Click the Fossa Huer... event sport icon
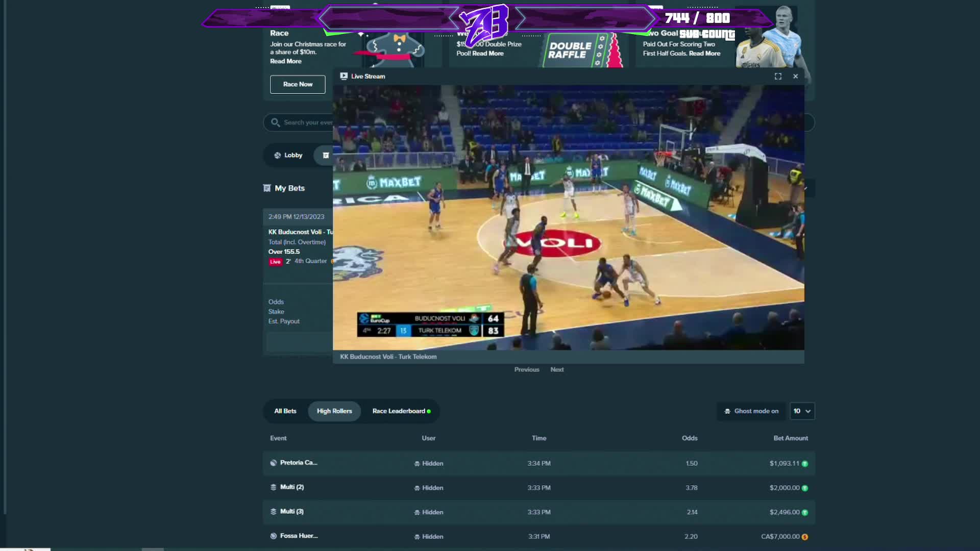The height and width of the screenshot is (551, 980). pos(274,536)
